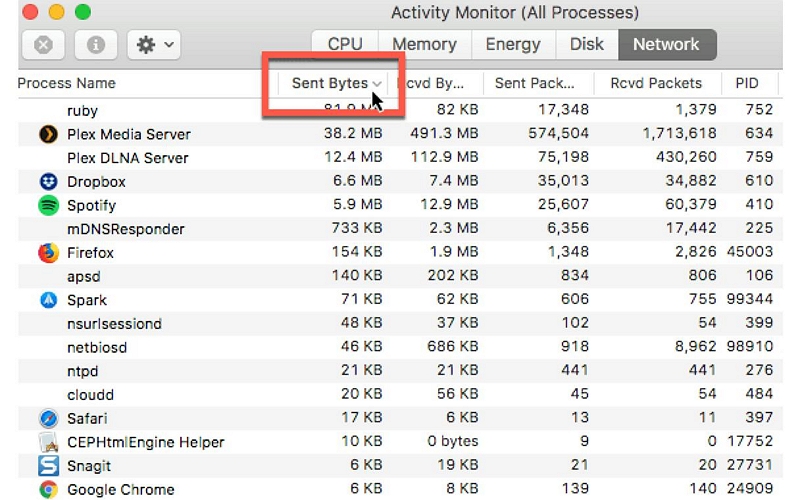Click the Snagit process icon
This screenshot has width=800, height=500.
tap(48, 466)
